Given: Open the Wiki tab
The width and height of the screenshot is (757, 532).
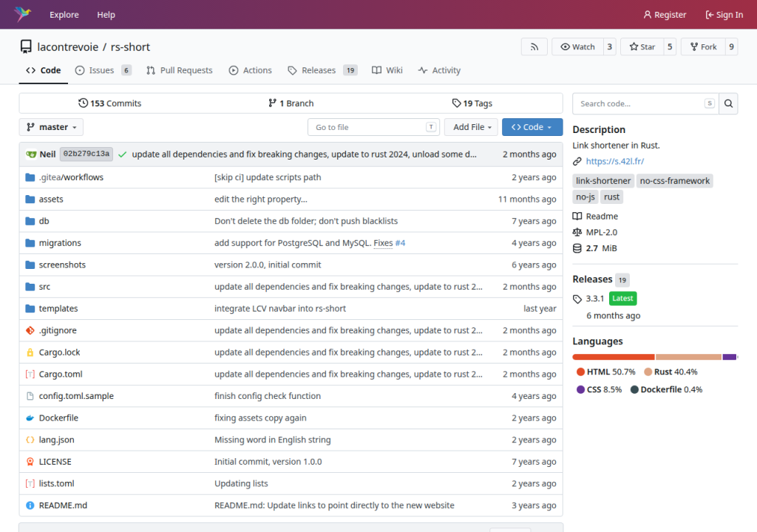Looking at the screenshot, I should click(387, 70).
